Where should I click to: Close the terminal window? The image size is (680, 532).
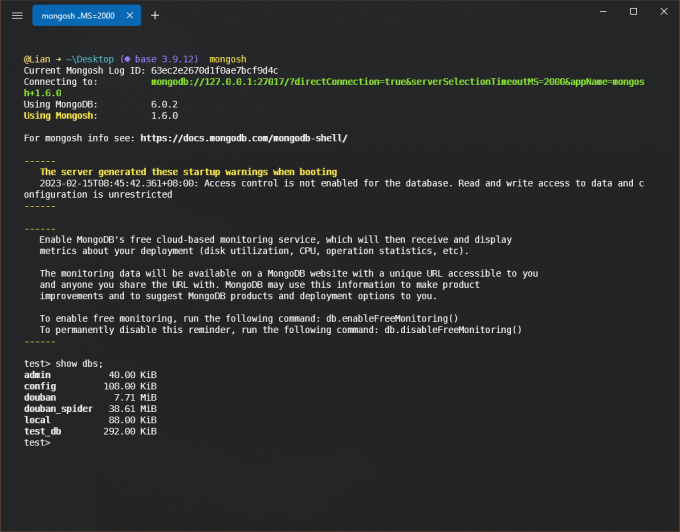tap(664, 12)
